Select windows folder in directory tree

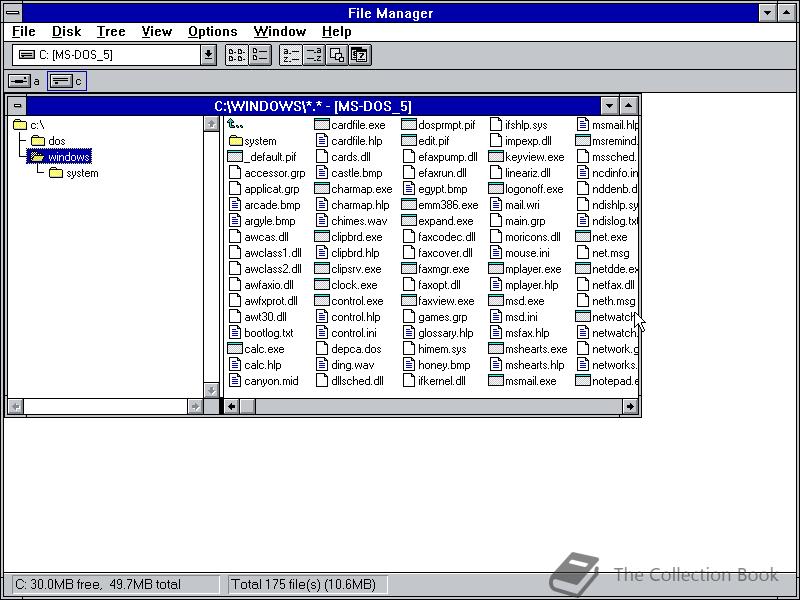tap(59, 157)
